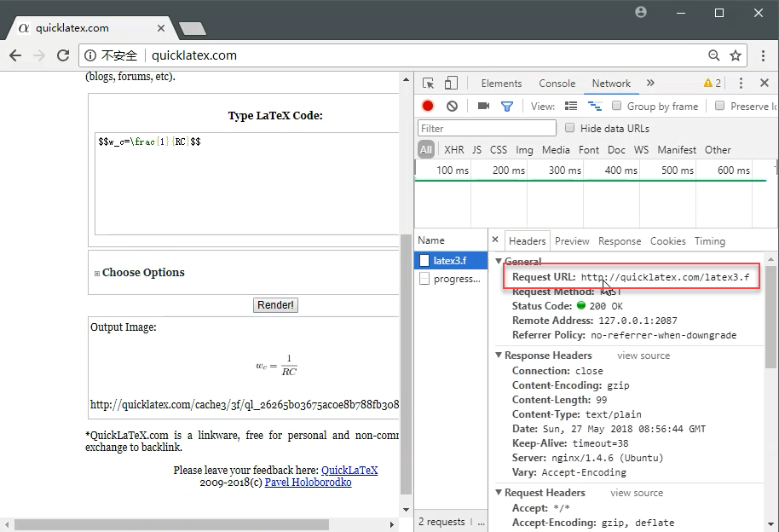Screen dimensions: 779x532
Task: Bookmark this page with the star
Action: point(736,55)
